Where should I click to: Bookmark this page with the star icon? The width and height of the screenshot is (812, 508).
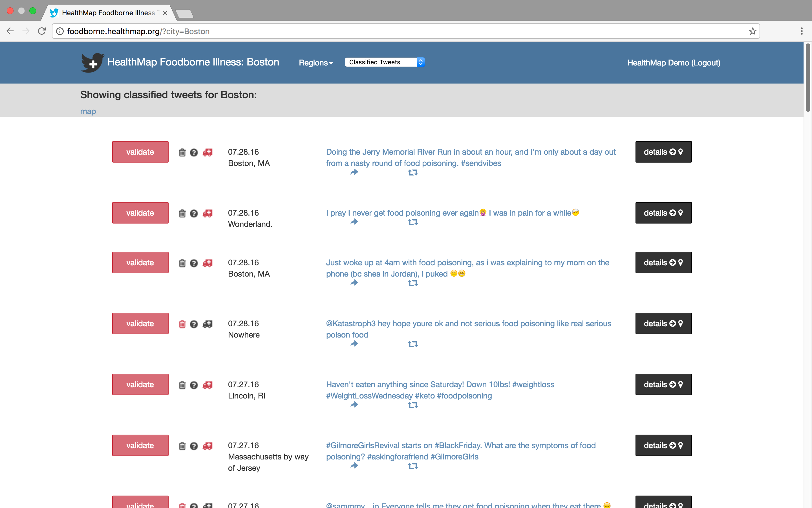click(x=752, y=31)
